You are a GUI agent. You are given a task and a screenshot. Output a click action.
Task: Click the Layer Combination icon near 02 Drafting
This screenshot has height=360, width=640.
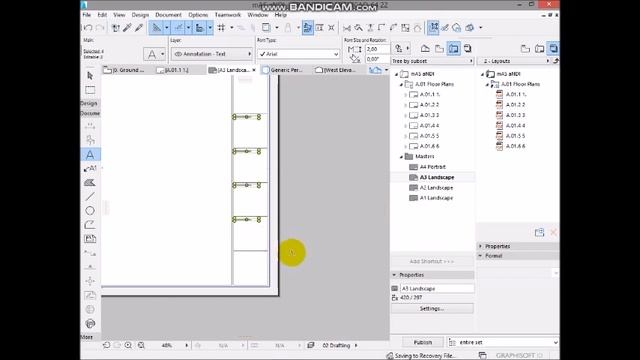pos(311,345)
